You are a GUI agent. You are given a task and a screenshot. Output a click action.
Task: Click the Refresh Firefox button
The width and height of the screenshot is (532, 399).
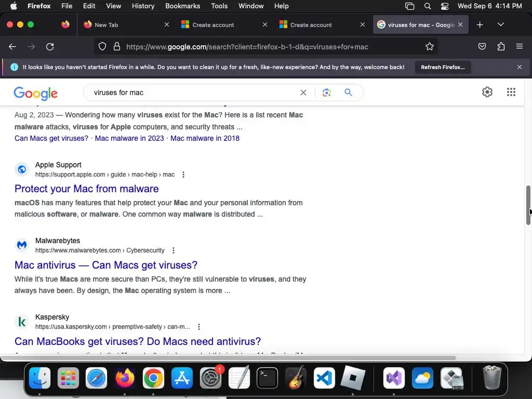point(443,67)
